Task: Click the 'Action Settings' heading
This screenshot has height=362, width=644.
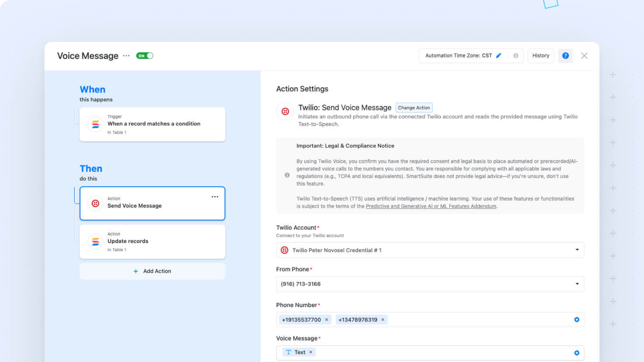Action: pyautogui.click(x=302, y=89)
